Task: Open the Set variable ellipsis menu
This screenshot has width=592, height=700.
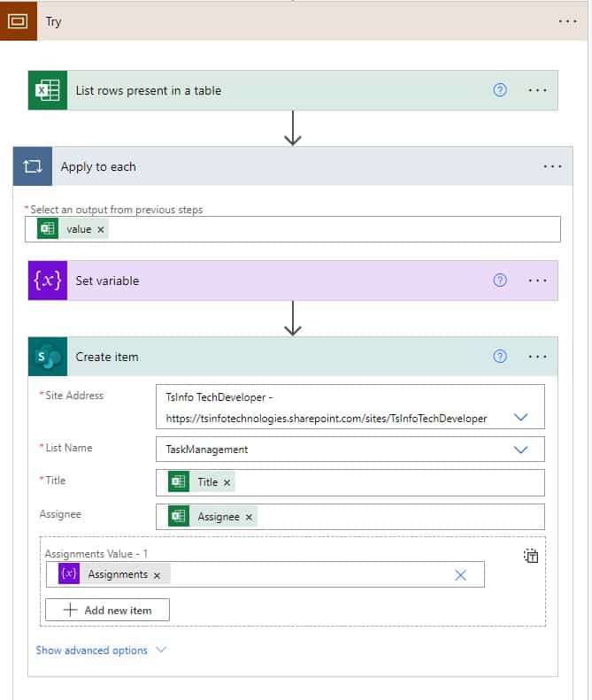Action: click(537, 281)
